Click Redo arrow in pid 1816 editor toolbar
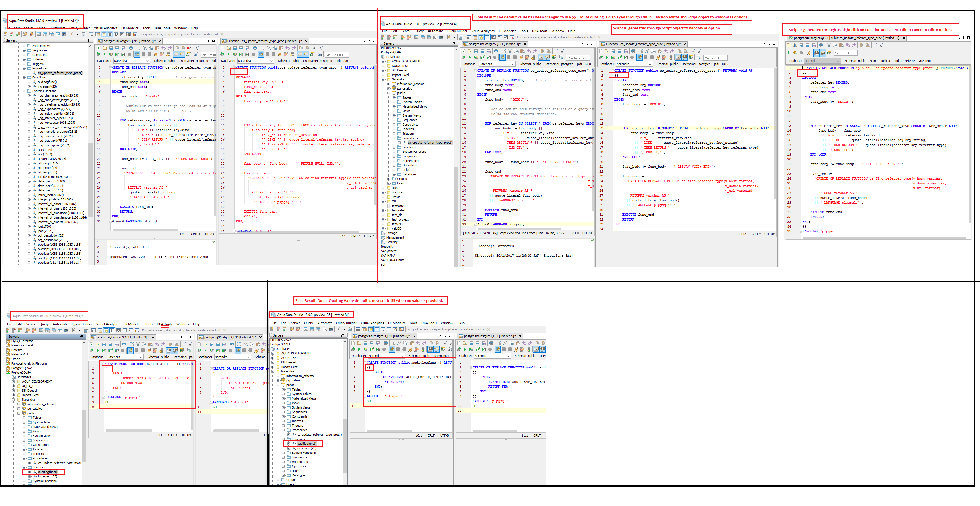 pos(672,51)
